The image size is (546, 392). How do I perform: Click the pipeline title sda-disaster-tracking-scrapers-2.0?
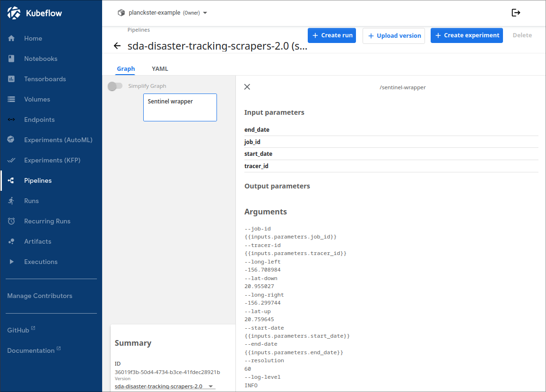pos(217,46)
